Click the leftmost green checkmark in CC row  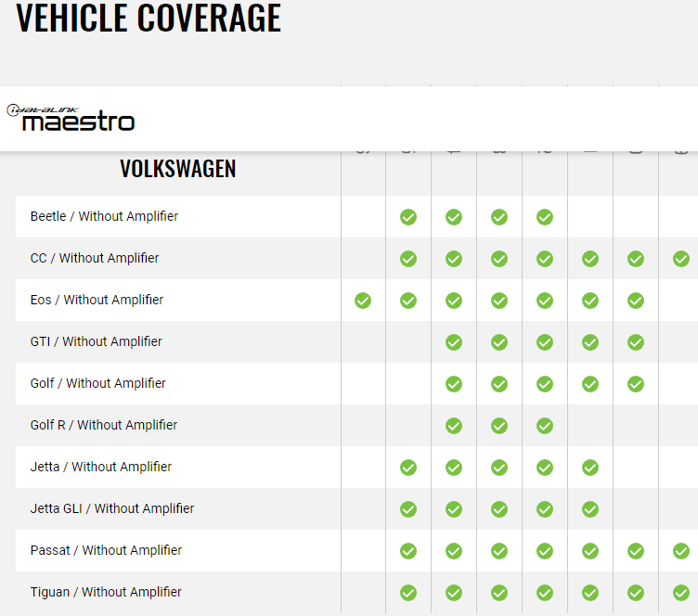pos(408,259)
